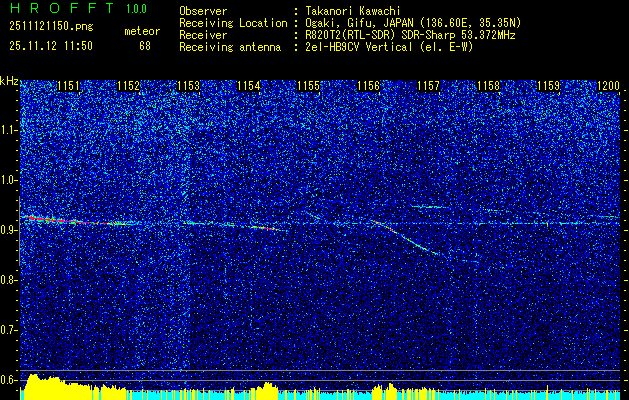Click the 0.8 kHz axis label

click(9, 280)
